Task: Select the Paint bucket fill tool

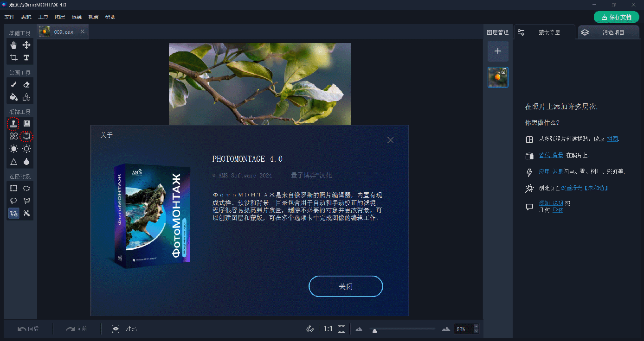Action: 14,97
